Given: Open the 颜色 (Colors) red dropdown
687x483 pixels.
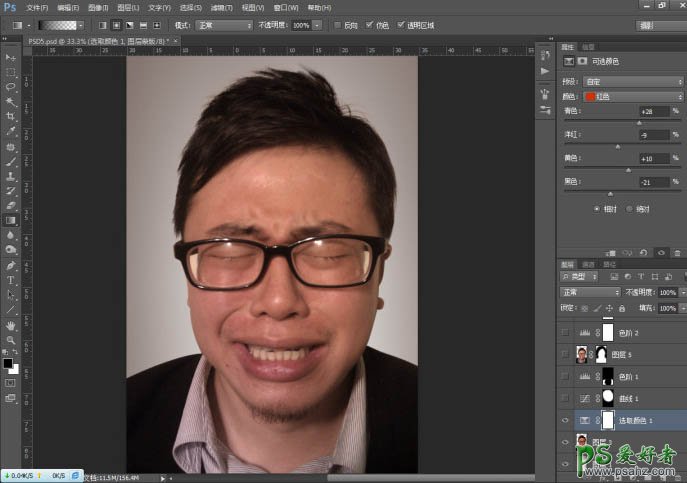Looking at the screenshot, I should tap(632, 96).
